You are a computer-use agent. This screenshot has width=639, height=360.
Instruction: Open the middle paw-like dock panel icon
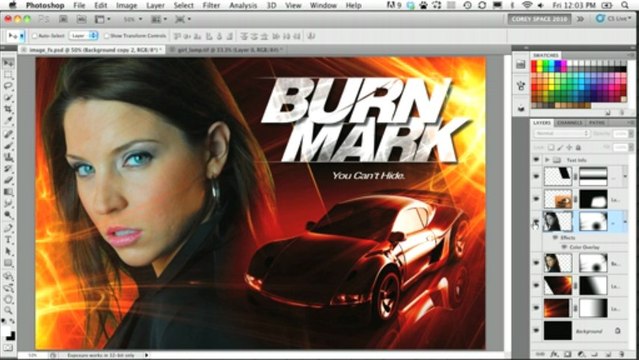pos(521,86)
